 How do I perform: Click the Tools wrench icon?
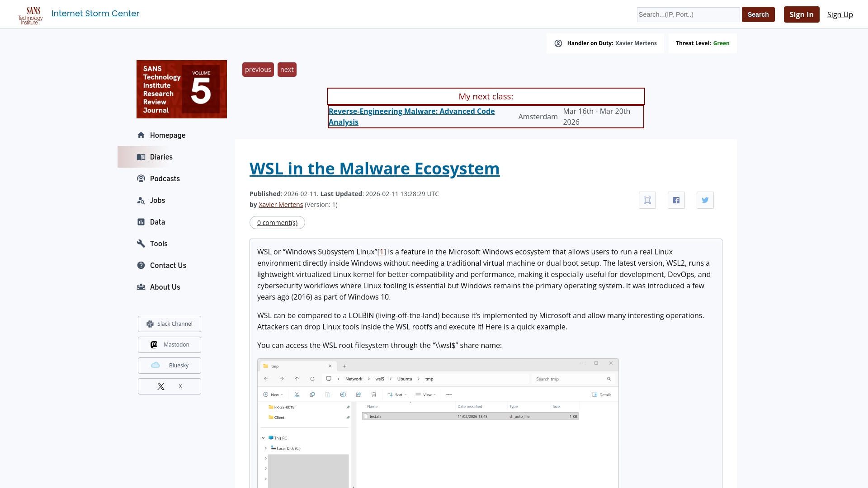point(141,244)
